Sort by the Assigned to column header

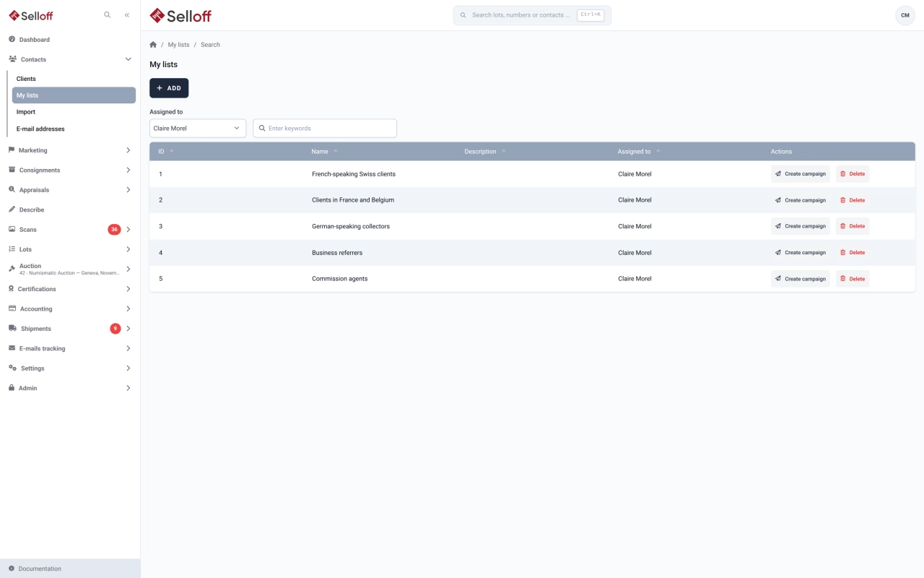pyautogui.click(x=639, y=152)
